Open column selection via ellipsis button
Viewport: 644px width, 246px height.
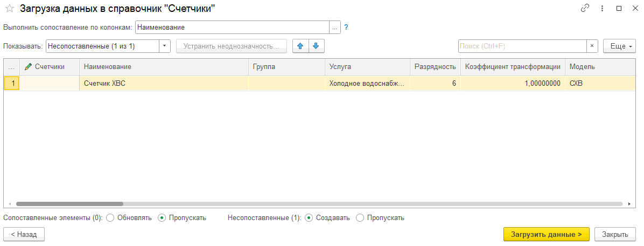335,28
